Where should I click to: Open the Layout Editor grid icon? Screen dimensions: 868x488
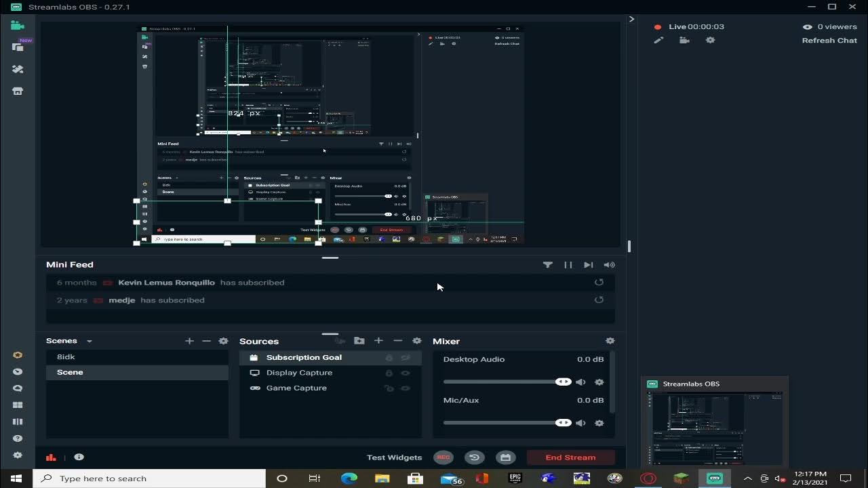point(18,405)
